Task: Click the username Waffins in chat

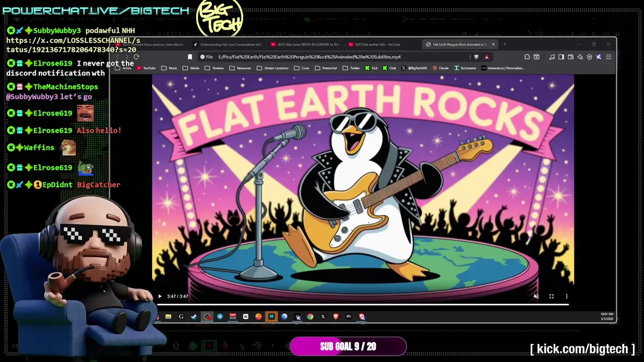Action: pos(39,148)
